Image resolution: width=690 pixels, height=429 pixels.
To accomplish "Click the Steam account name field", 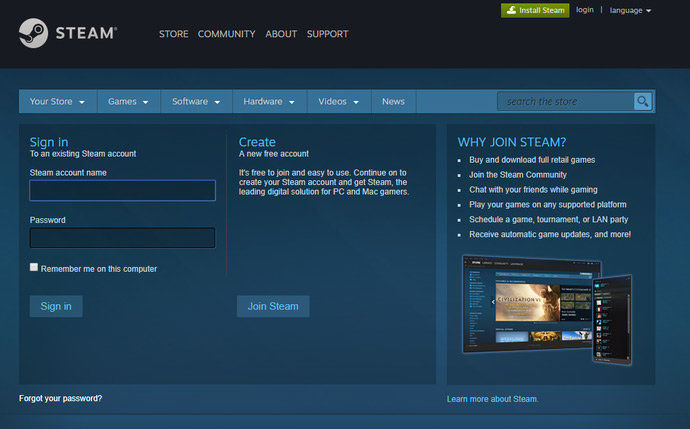I will (x=122, y=191).
